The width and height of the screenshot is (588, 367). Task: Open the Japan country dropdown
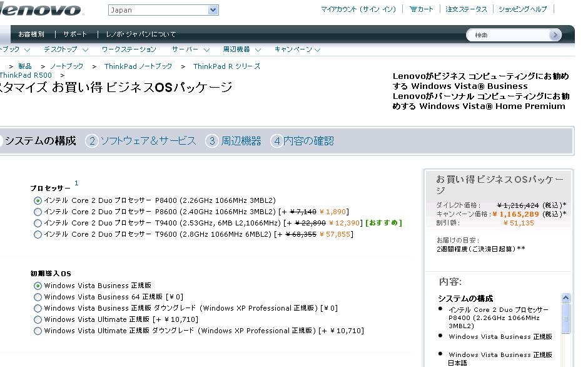[x=163, y=10]
